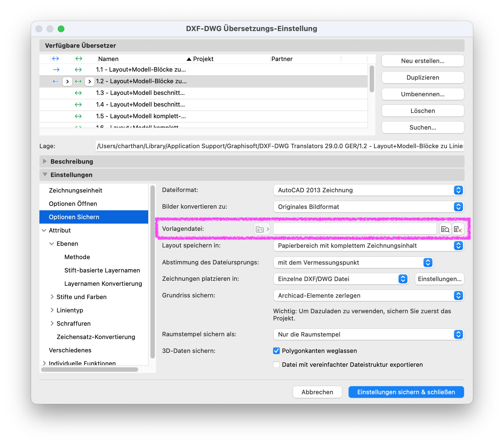Click the green two-way arrow in row 1.3
Viewport: 504px width, 445px height.
pyautogui.click(x=79, y=93)
